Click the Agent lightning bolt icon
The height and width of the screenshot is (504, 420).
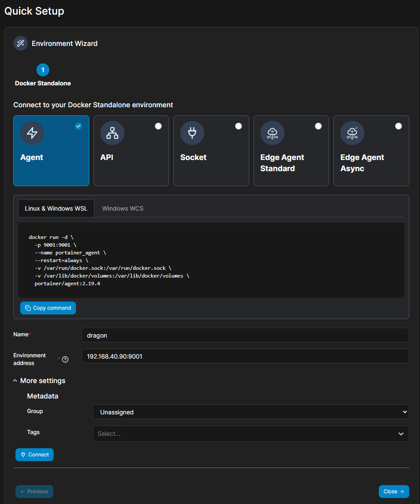(x=32, y=133)
